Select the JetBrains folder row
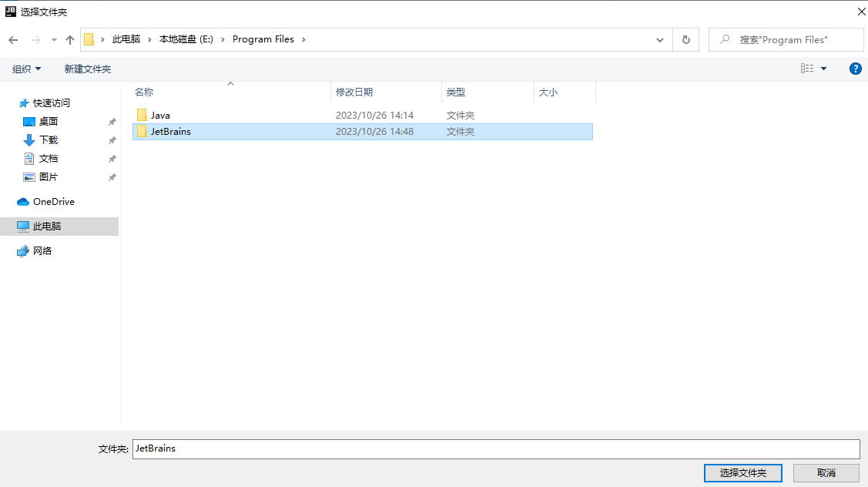 click(171, 132)
